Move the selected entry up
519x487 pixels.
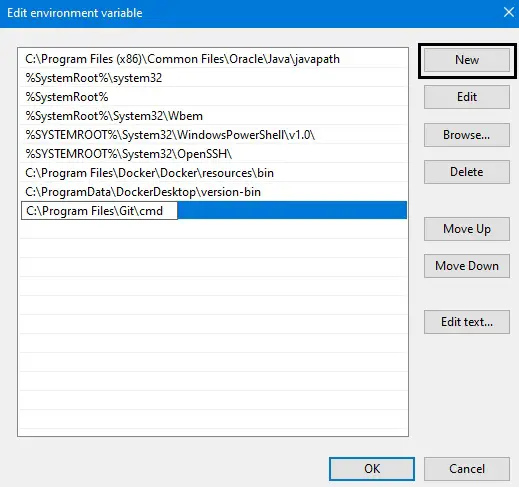coord(467,229)
